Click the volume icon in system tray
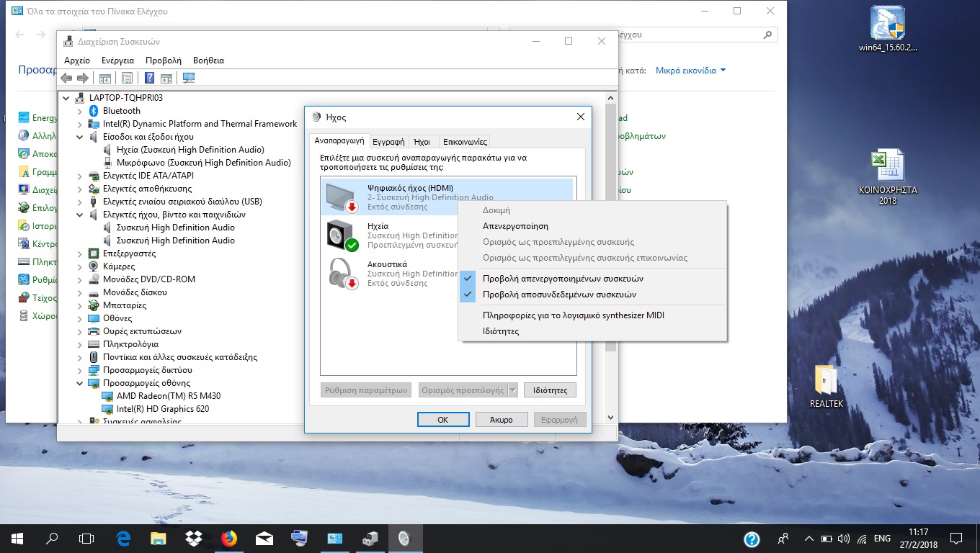 [845, 538]
